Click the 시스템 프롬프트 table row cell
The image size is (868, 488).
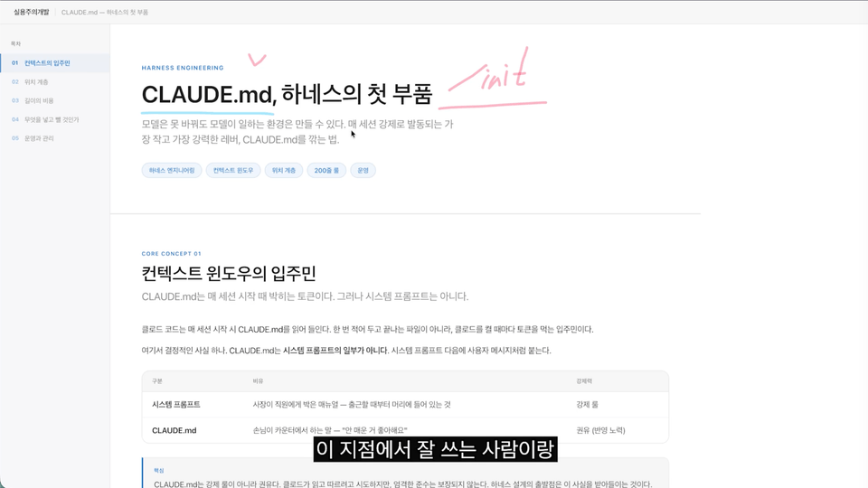[176, 405]
